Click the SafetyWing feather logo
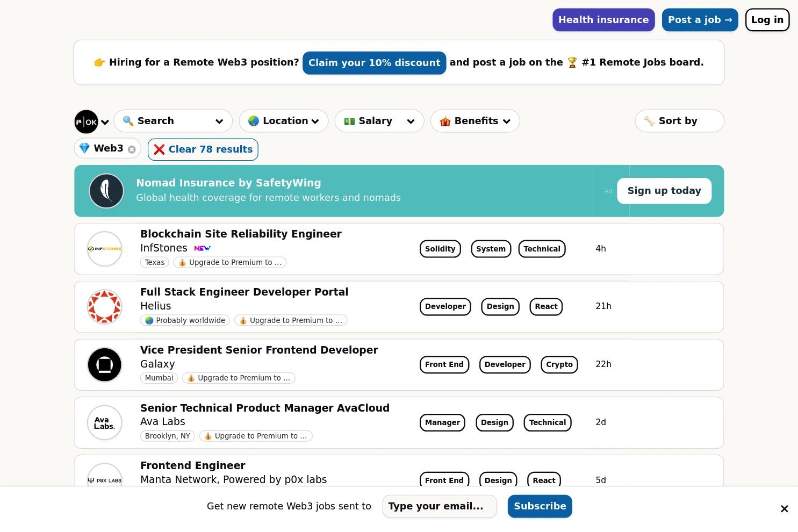This screenshot has height=532, width=798. point(106,191)
